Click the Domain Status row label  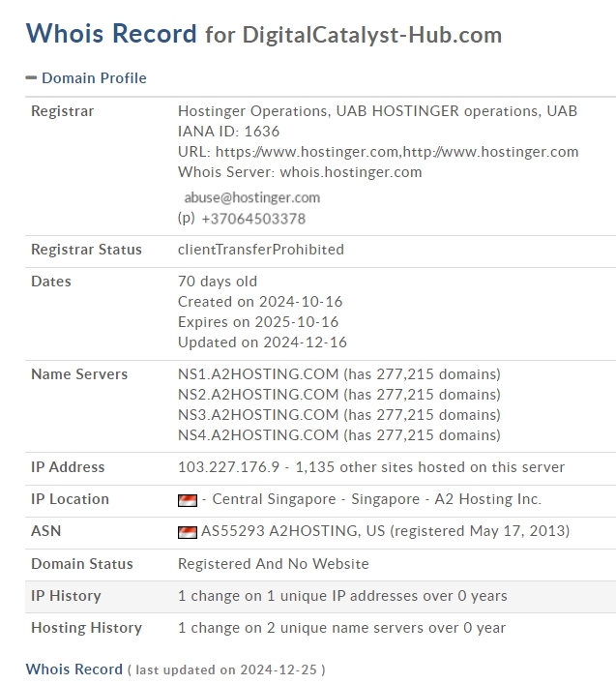coord(82,564)
